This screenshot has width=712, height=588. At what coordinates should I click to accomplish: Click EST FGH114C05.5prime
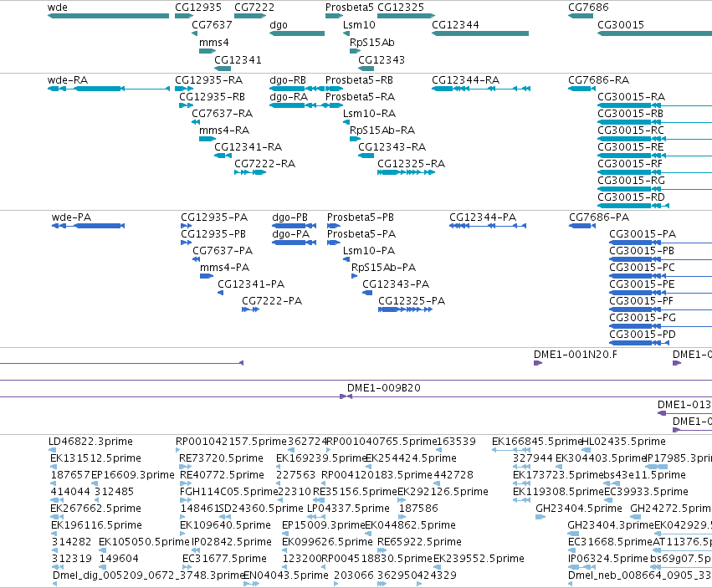pyautogui.click(x=186, y=500)
